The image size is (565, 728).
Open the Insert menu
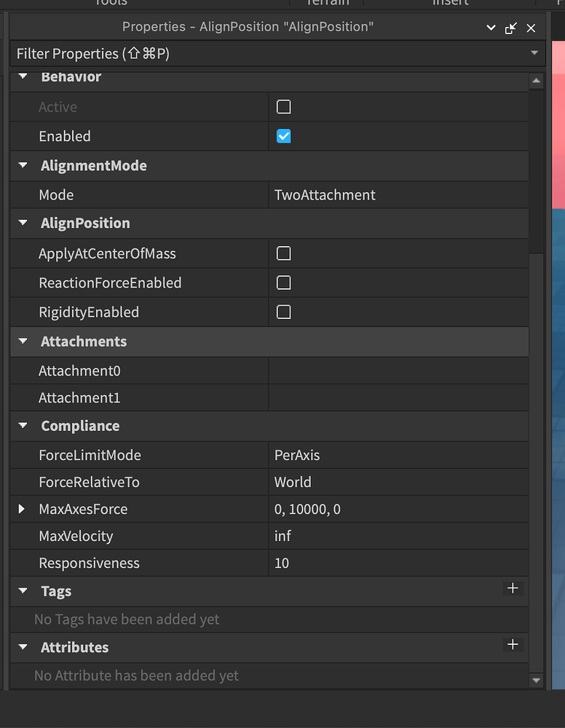pos(449,4)
